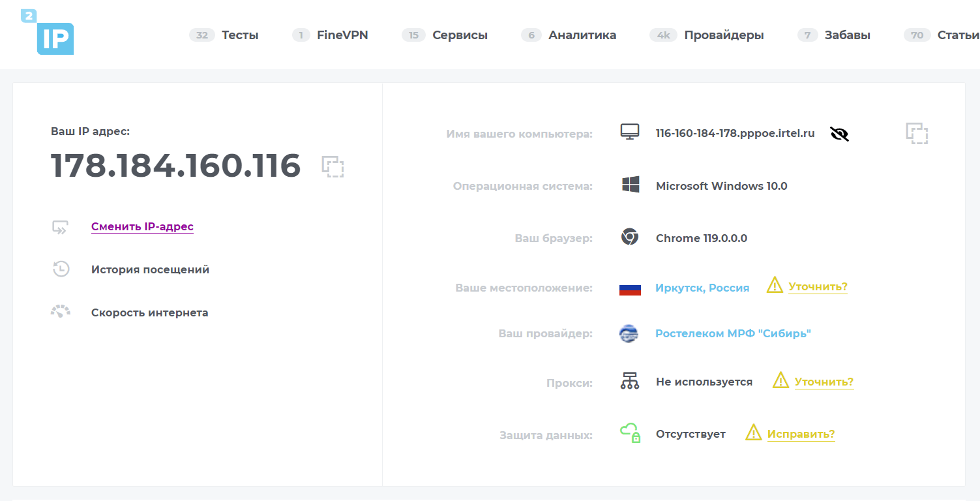
Task: Click the large IP address 178.184.160.116
Action: tap(176, 166)
